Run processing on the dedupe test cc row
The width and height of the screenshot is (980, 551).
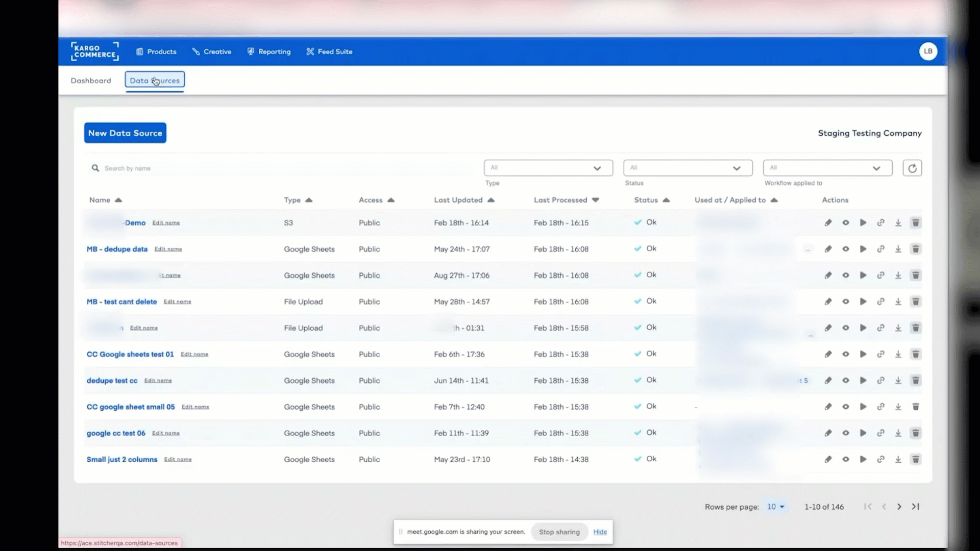click(x=863, y=380)
